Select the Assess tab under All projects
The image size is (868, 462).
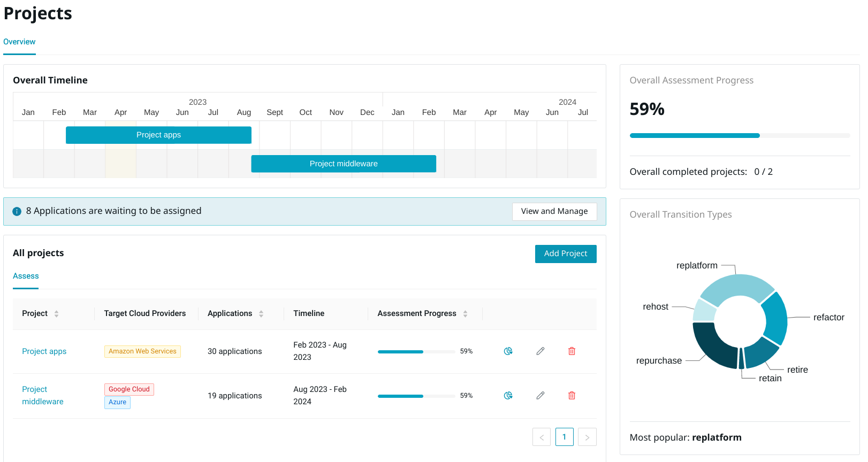(26, 276)
